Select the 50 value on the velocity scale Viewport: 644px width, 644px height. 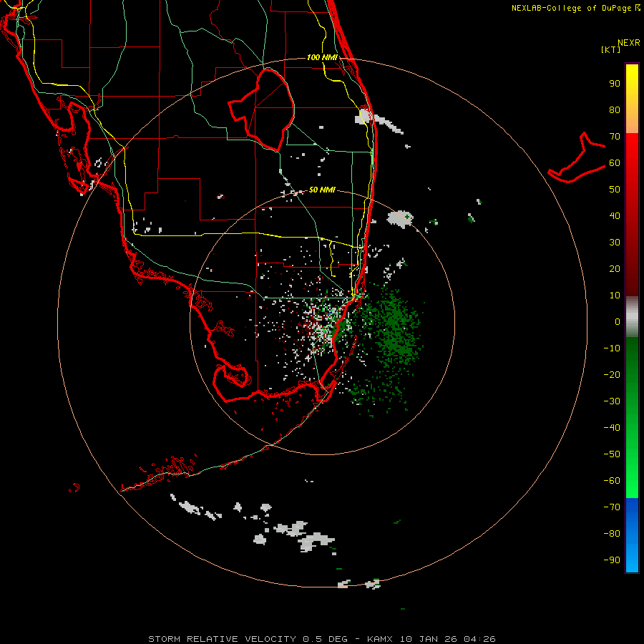[x=615, y=190]
